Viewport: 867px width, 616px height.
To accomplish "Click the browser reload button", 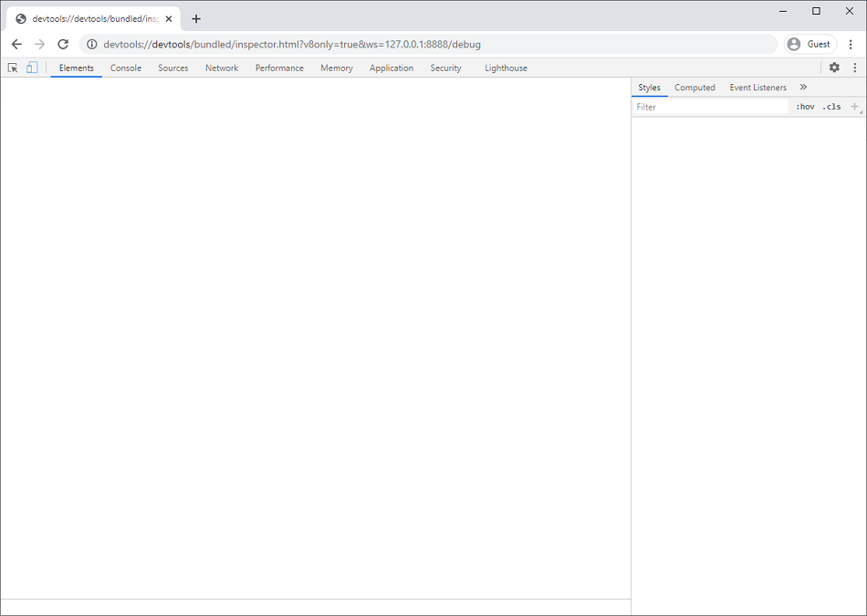I will click(x=63, y=44).
